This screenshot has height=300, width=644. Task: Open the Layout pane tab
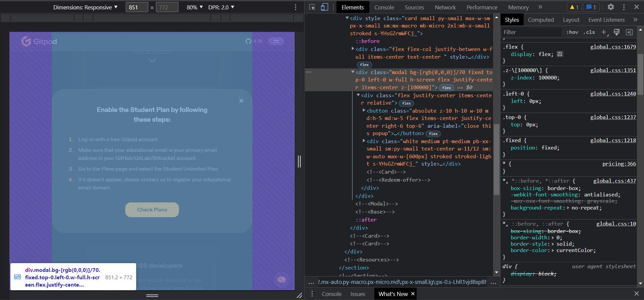(571, 20)
